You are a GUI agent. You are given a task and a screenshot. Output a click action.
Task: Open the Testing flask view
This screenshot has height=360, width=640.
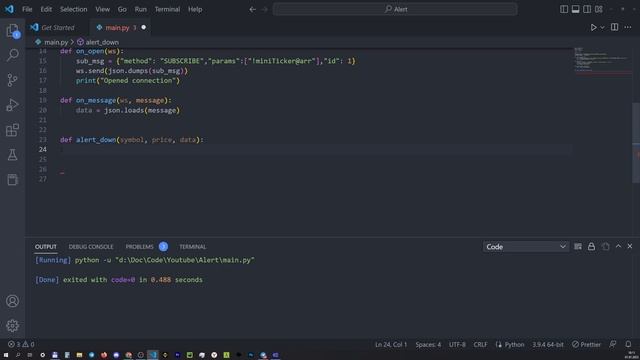tap(12, 155)
